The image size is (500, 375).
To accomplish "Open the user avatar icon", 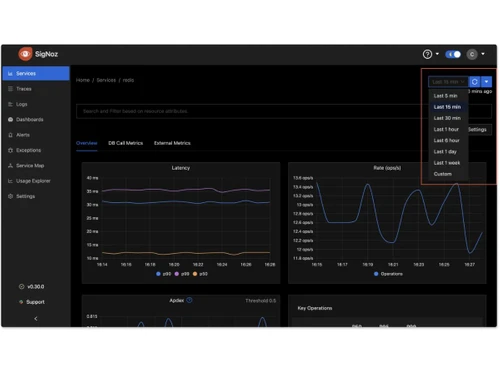I will click(x=472, y=54).
